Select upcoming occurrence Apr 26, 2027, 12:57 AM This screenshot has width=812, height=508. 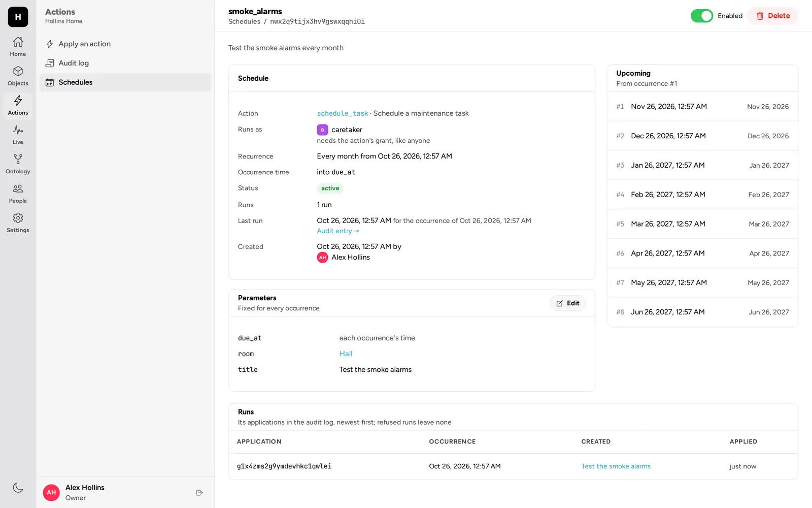[x=702, y=253]
